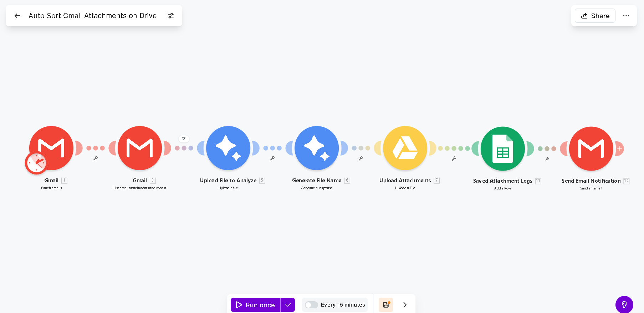The height and width of the screenshot is (313, 644).
Task: Click module number badge 3 beside Gmail
Action: point(153,181)
